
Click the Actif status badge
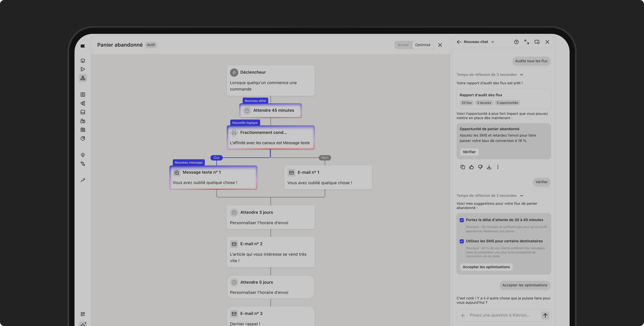[x=151, y=45]
